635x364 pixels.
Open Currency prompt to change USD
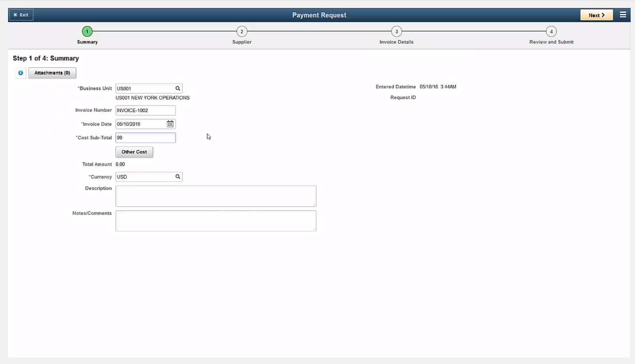(177, 177)
